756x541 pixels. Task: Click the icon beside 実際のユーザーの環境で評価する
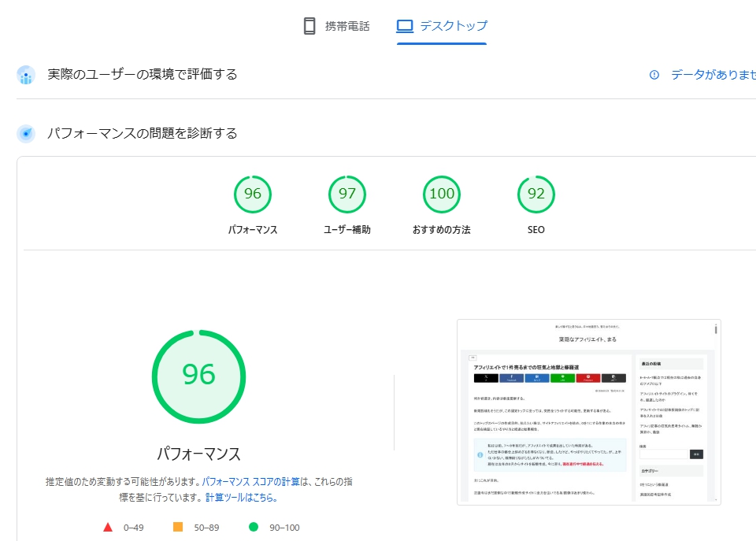(26, 75)
